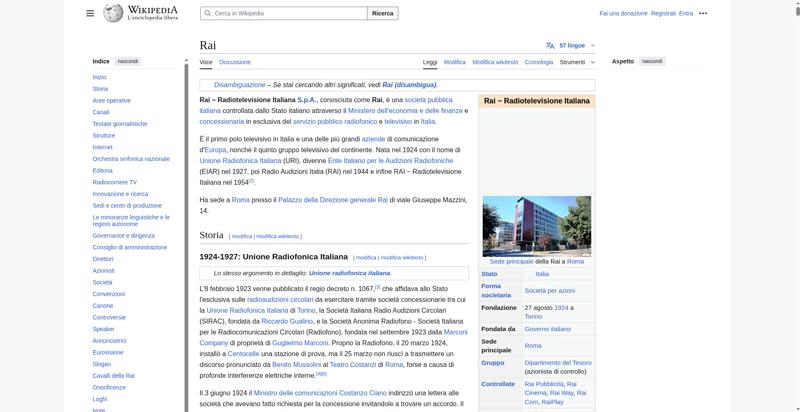Screen dimensions: 800x412
Task: Click Fai una donazione link
Action: pyautogui.click(x=623, y=13)
